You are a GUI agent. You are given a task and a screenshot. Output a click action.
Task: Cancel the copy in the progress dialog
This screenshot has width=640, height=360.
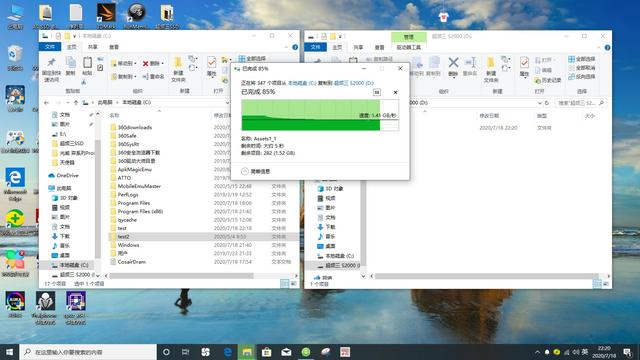395,93
